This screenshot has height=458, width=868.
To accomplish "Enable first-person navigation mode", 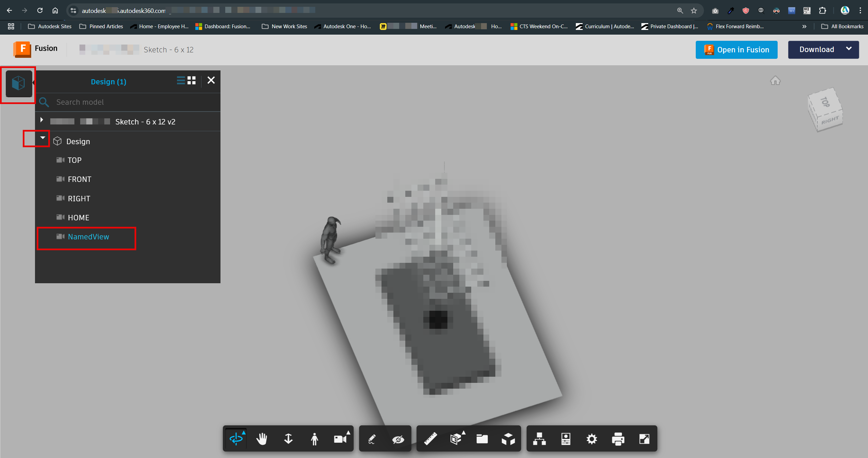I will (x=314, y=439).
